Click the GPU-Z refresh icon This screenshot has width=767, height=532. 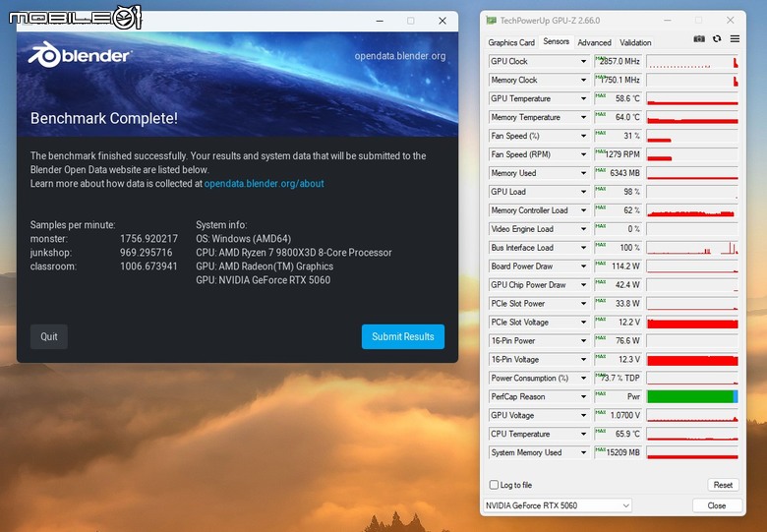coord(717,39)
